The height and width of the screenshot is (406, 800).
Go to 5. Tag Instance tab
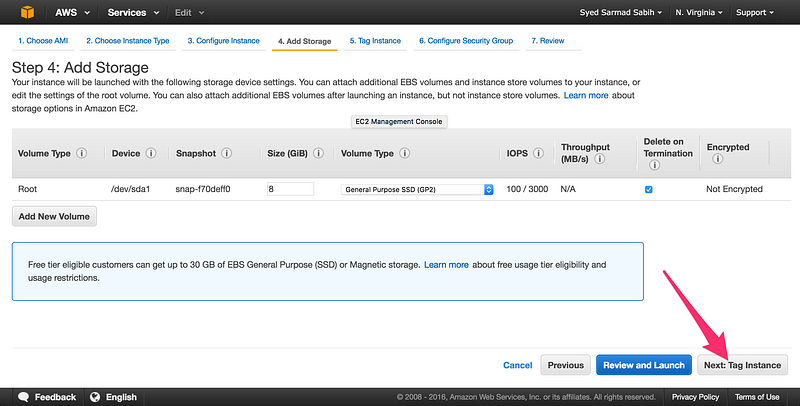click(x=375, y=41)
